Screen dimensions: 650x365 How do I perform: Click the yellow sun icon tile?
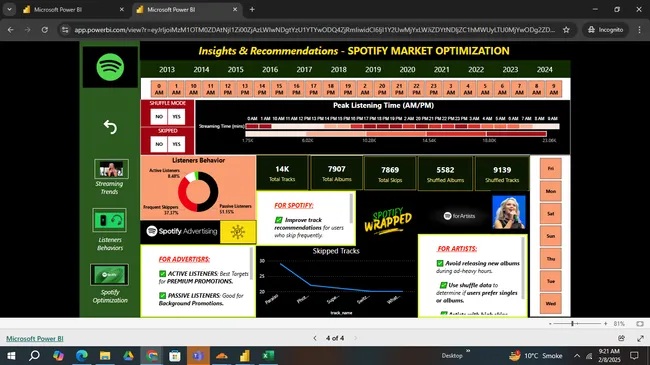coord(238,231)
